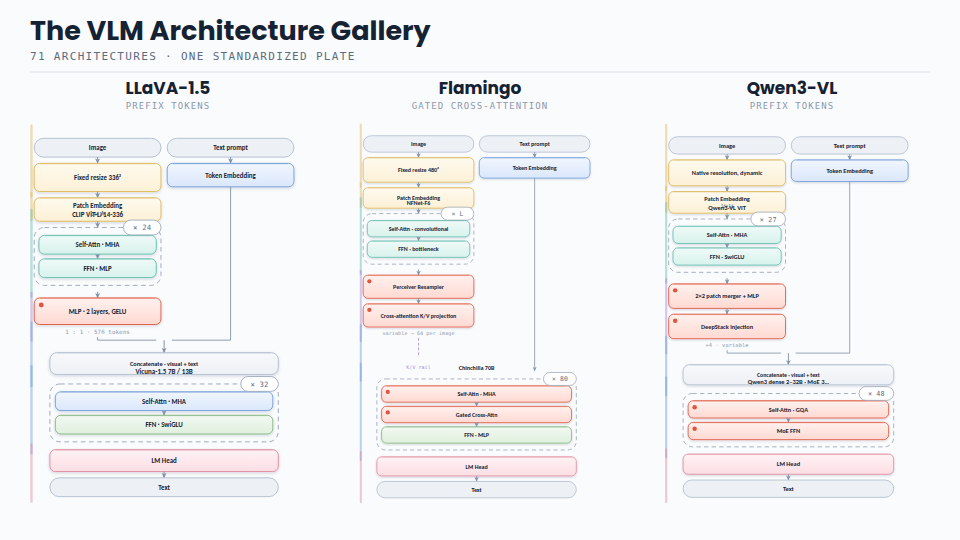Click the 1 : 1 · 576 tokens label
Screen dimensions: 960x540
pyautogui.click(x=97, y=332)
